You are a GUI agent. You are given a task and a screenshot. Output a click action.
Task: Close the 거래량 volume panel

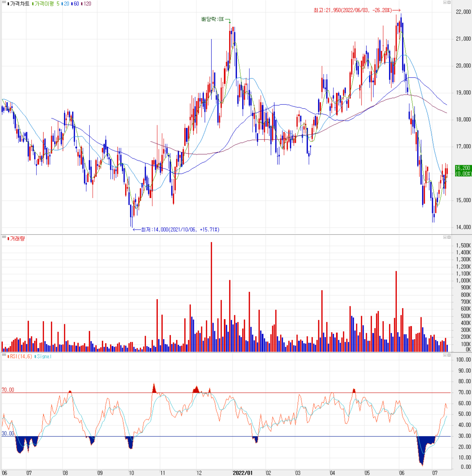point(449,237)
